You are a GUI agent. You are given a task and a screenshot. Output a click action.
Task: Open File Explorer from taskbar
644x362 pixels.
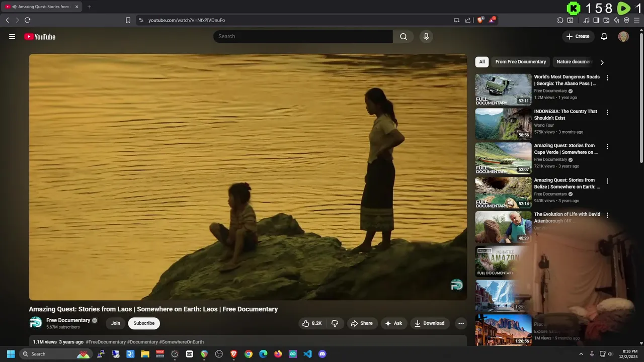[145, 354]
